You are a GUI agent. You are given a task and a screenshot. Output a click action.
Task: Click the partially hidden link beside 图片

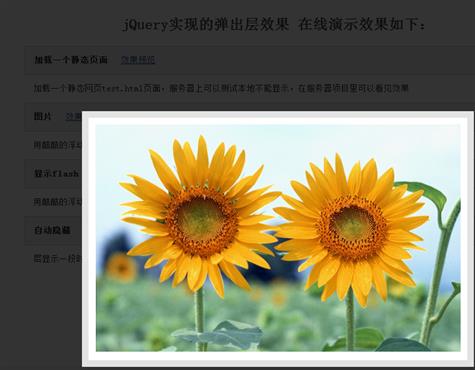coord(74,116)
